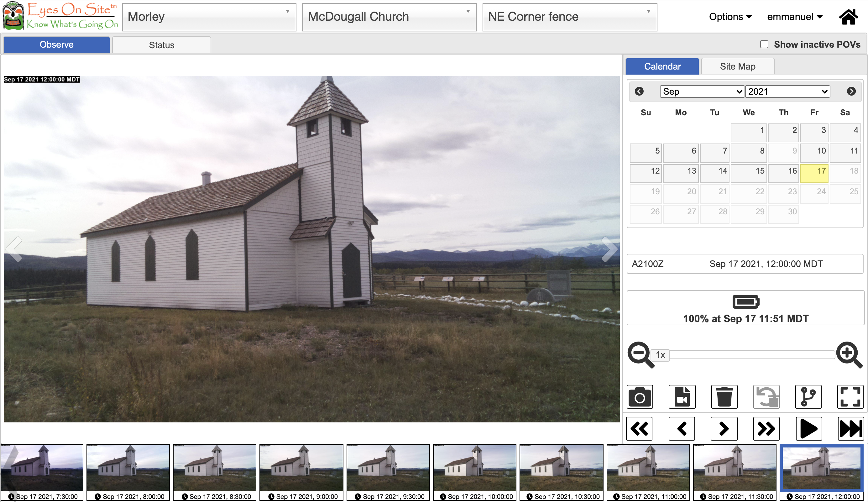Image resolution: width=868 pixels, height=502 pixels.
Task: Click the trash delete icon
Action: pyautogui.click(x=724, y=397)
